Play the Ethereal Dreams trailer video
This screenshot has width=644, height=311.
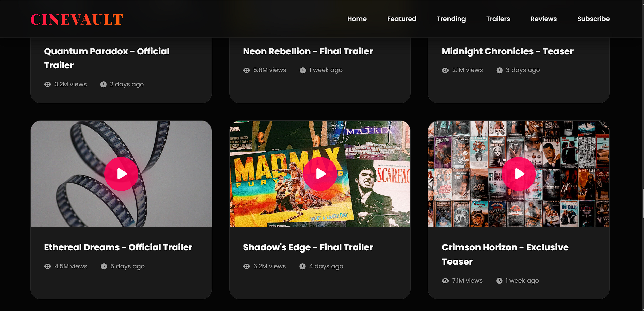tap(121, 174)
